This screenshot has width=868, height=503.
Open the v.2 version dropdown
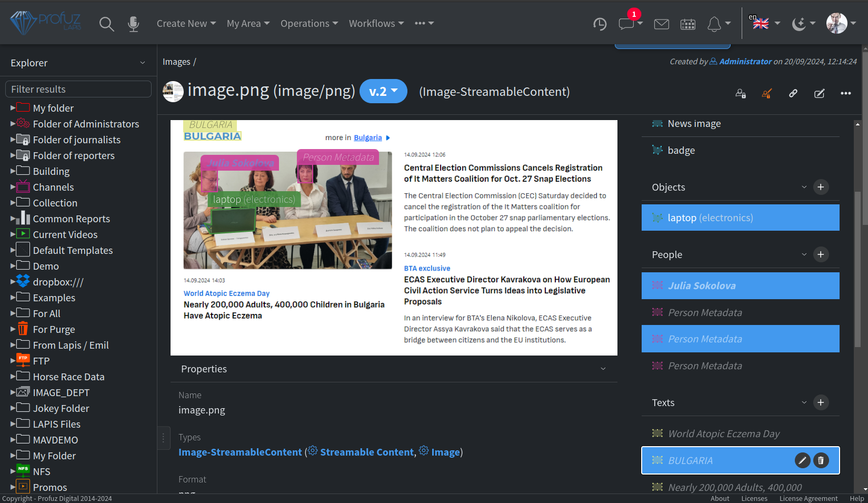383,91
